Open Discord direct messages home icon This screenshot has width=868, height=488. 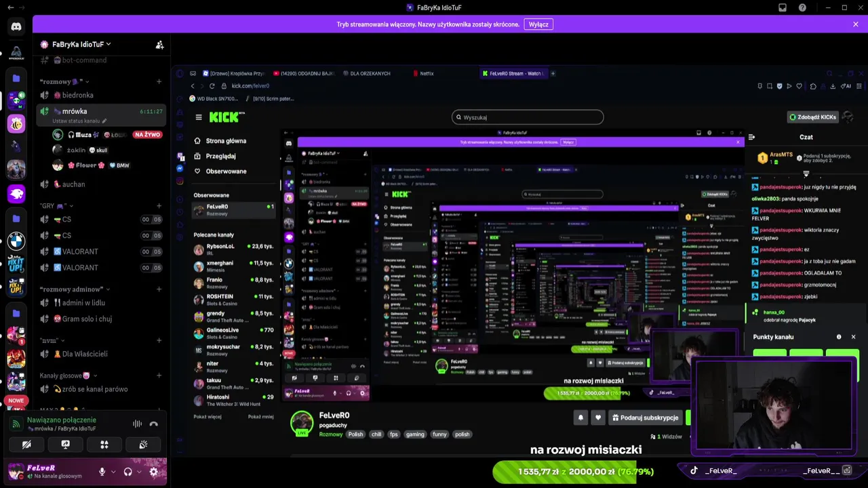point(16,26)
